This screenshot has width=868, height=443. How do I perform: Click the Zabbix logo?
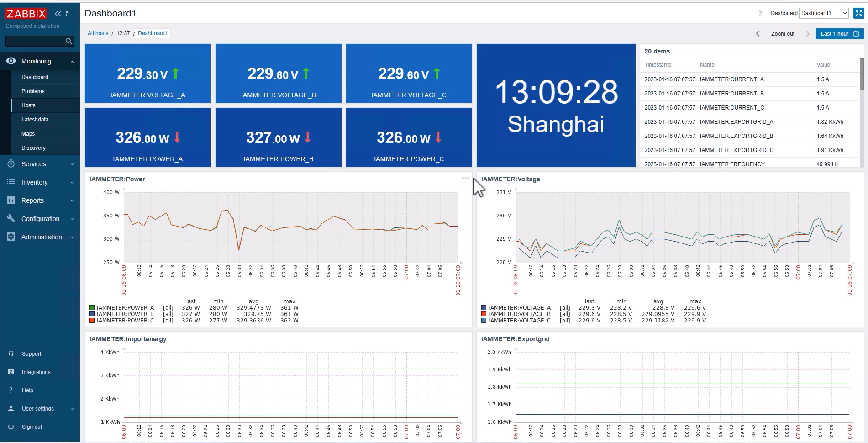(x=26, y=14)
